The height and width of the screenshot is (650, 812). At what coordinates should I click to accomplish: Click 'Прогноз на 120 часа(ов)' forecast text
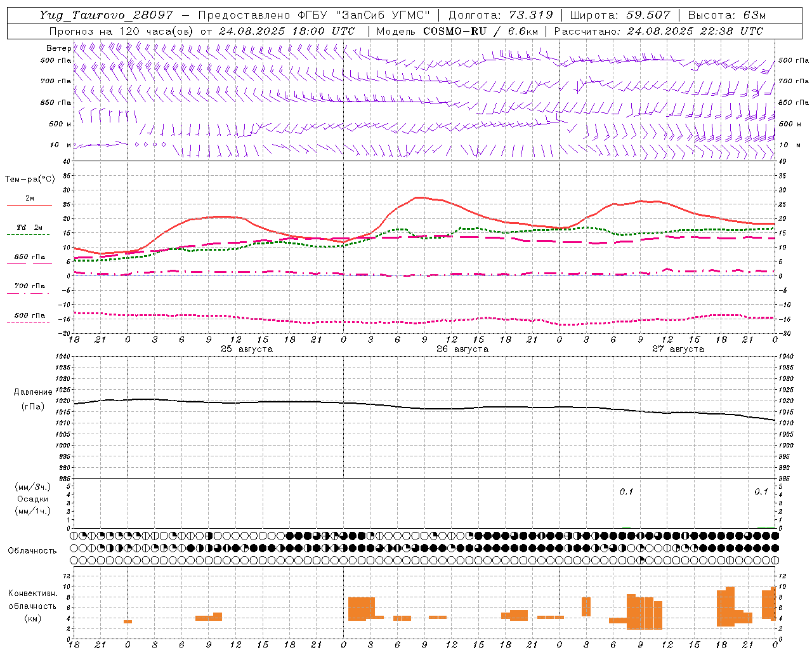[122, 31]
